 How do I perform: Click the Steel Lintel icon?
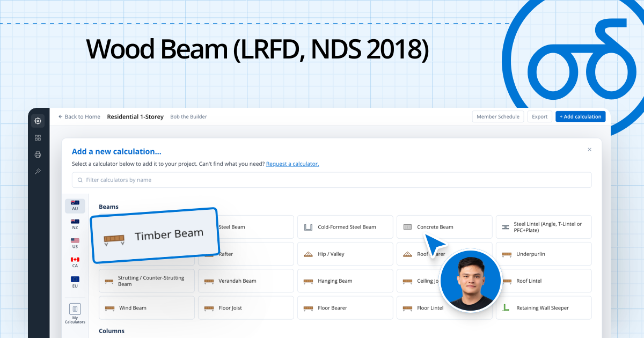tap(506, 227)
